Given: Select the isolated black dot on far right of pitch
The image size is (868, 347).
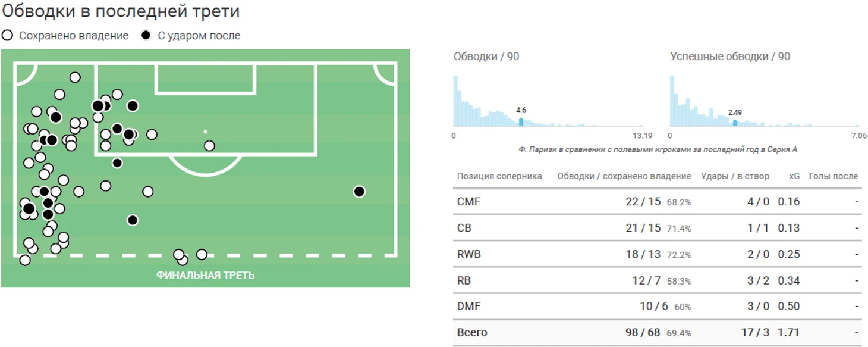Looking at the screenshot, I should 358,192.
